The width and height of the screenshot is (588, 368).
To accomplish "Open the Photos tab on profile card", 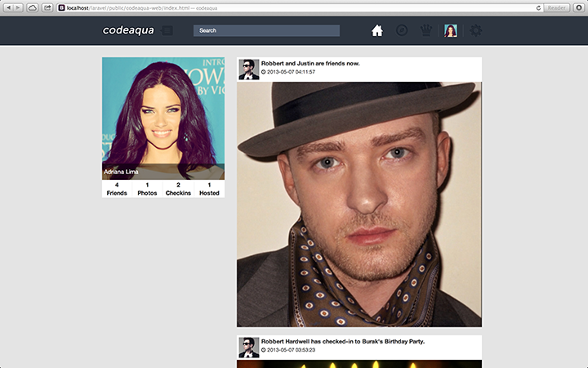I will (x=148, y=189).
